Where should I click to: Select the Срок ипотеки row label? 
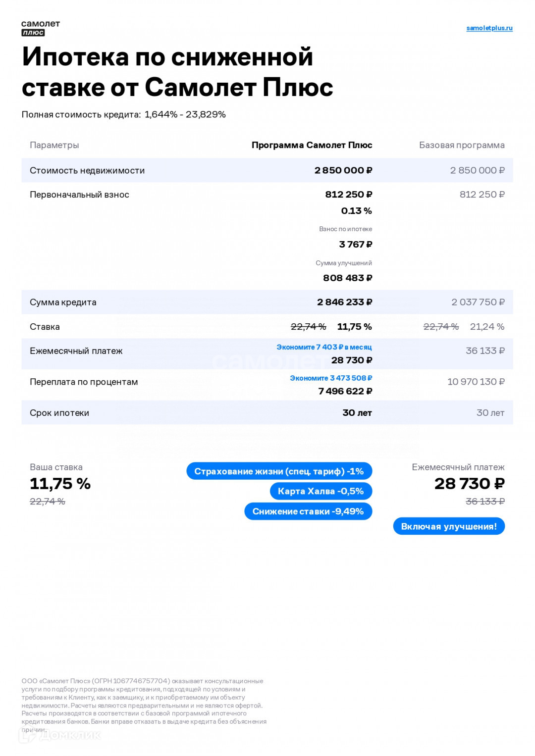click(x=59, y=413)
